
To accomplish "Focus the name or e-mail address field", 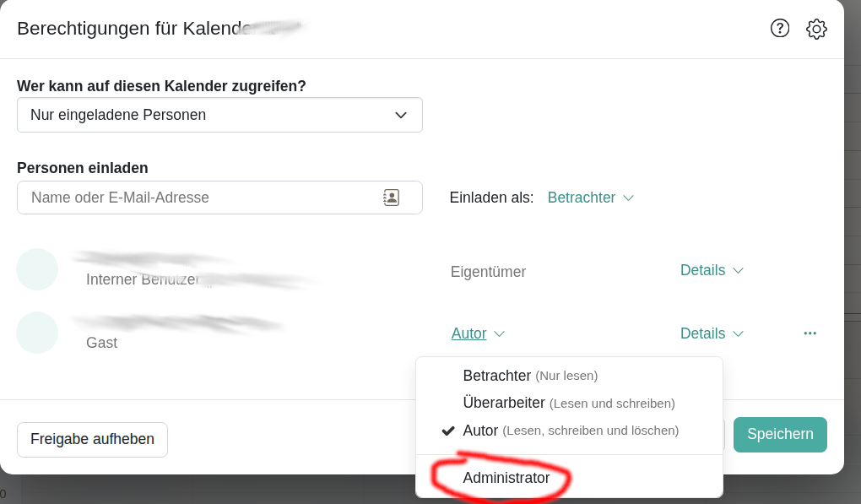I will [x=203, y=198].
